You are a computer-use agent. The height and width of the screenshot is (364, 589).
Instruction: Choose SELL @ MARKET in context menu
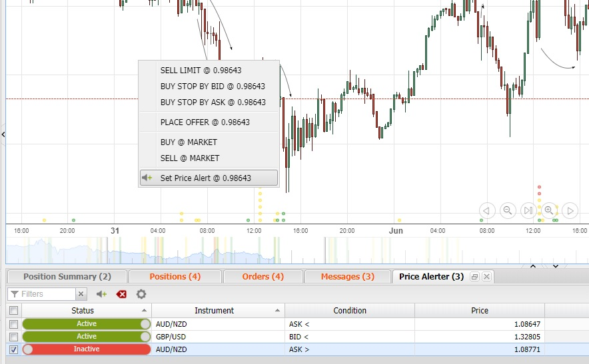[209, 158]
